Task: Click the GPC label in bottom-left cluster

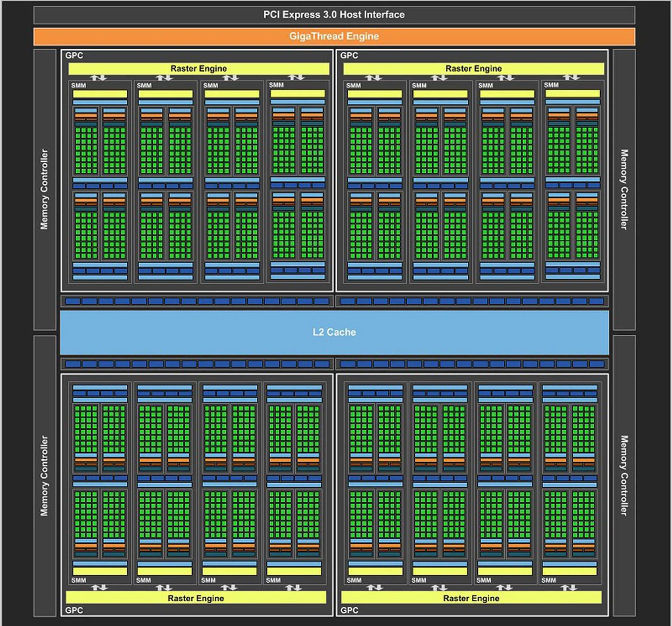Action: (74, 610)
